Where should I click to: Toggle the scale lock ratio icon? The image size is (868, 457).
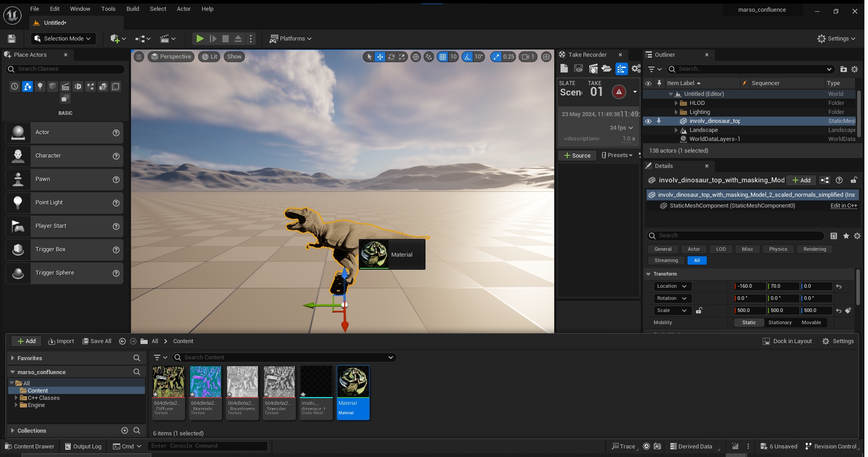(x=699, y=310)
